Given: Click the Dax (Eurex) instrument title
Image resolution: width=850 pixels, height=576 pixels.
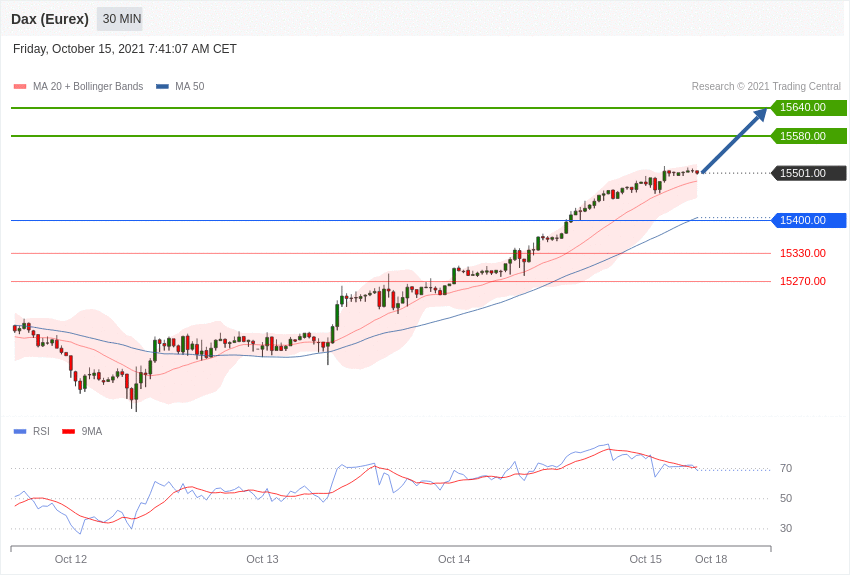Looking at the screenshot, I should (x=50, y=19).
